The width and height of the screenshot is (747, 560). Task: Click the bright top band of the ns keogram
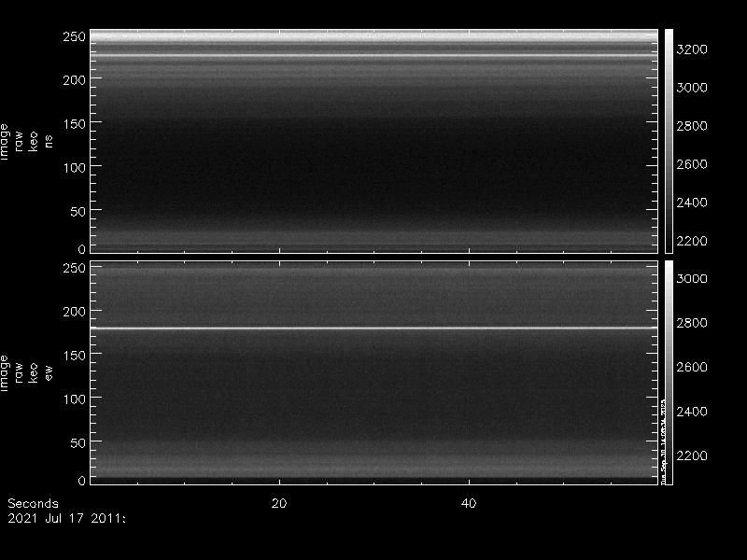click(373, 35)
